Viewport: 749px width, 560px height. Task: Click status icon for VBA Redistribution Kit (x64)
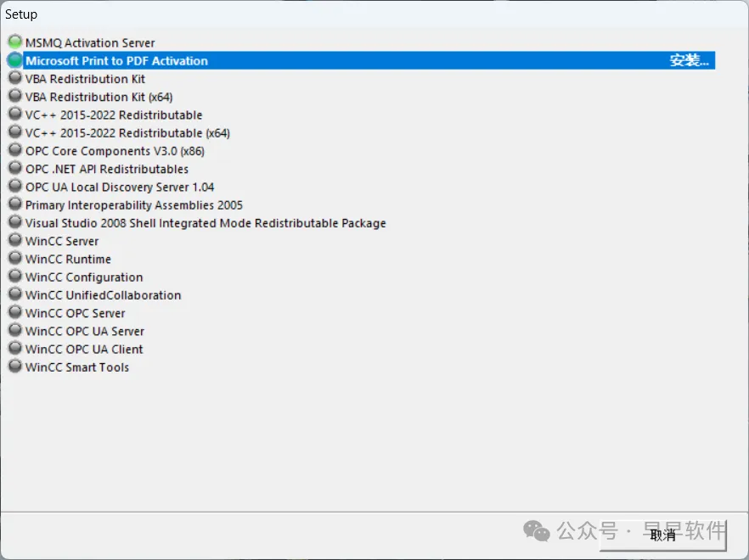click(x=15, y=96)
